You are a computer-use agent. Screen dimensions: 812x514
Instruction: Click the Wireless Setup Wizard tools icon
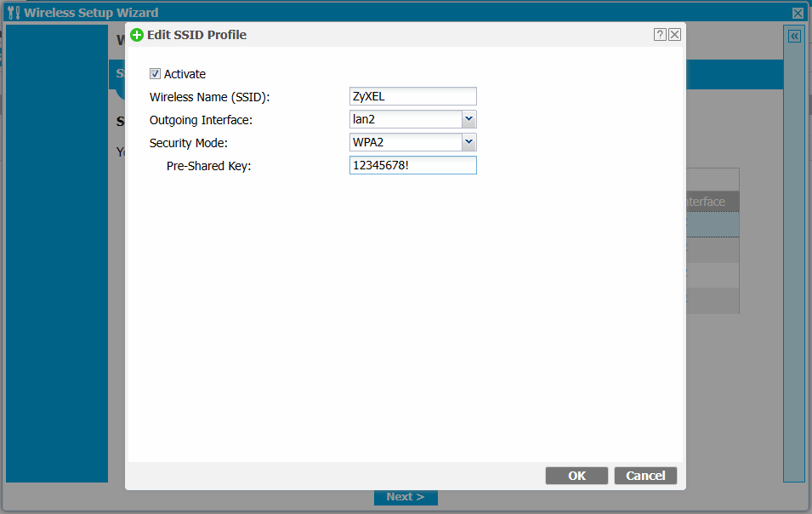pos(13,13)
